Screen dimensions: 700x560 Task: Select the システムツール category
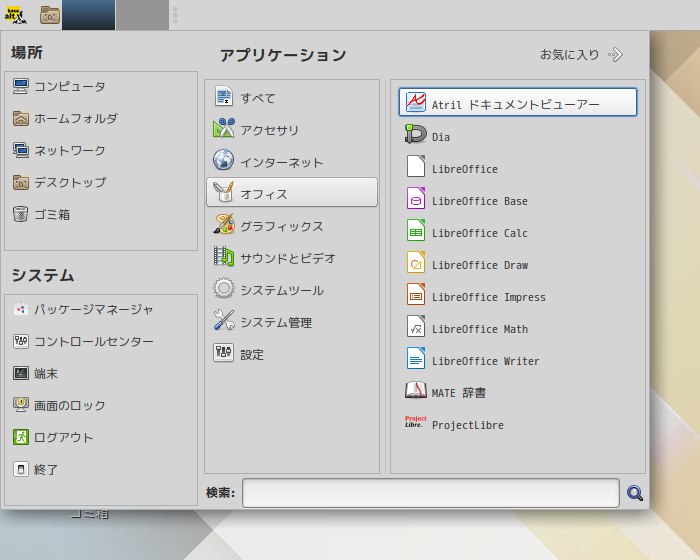[292, 289]
